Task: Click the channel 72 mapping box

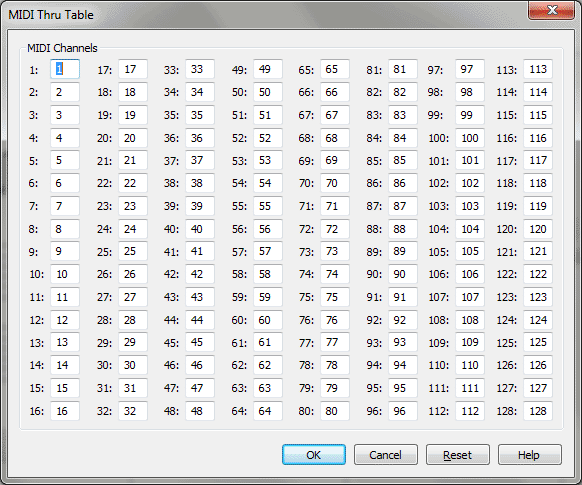Action: [335, 229]
